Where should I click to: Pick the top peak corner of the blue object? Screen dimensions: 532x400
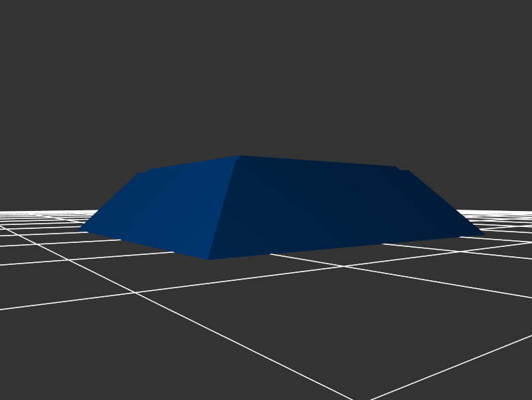(239, 156)
